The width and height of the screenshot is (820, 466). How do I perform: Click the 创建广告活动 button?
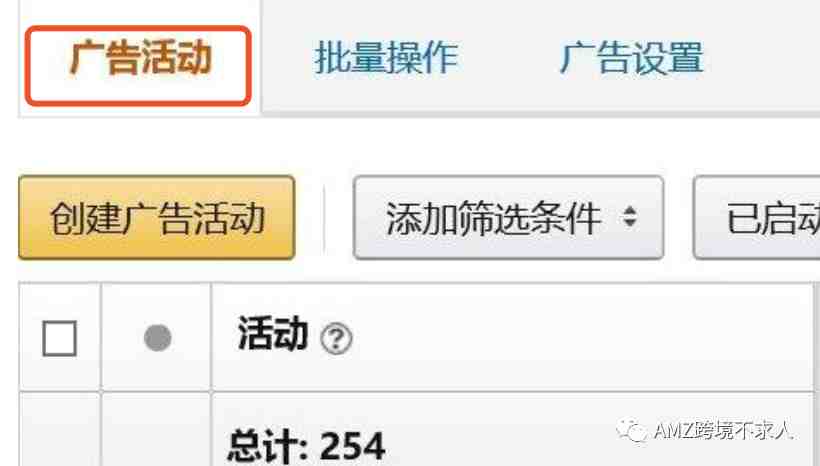pyautogui.click(x=157, y=218)
